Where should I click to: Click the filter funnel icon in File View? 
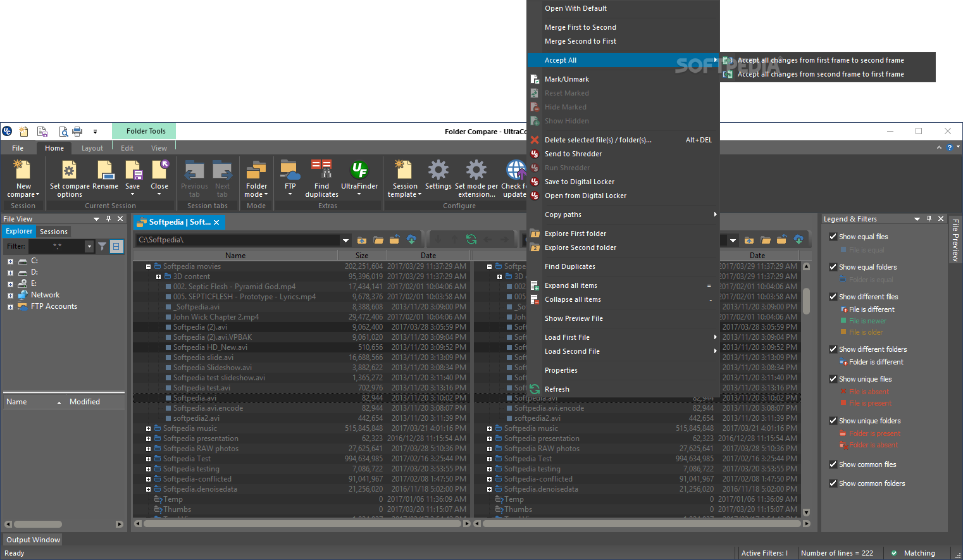coord(102,246)
